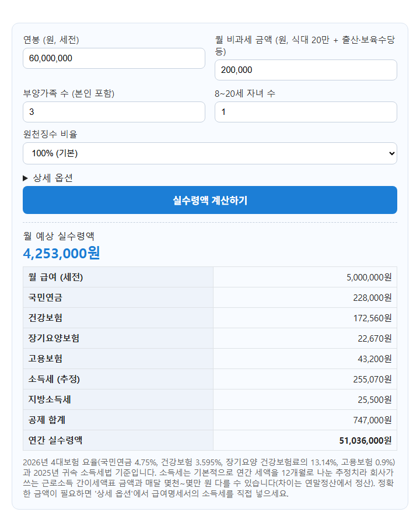
Task: Click the 228,000원 value cell
Action: (x=305, y=297)
